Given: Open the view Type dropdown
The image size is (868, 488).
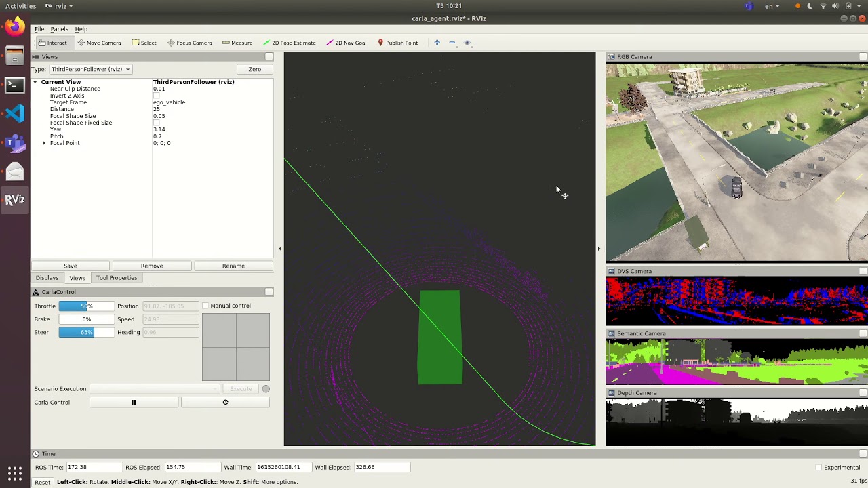Looking at the screenshot, I should coord(90,69).
